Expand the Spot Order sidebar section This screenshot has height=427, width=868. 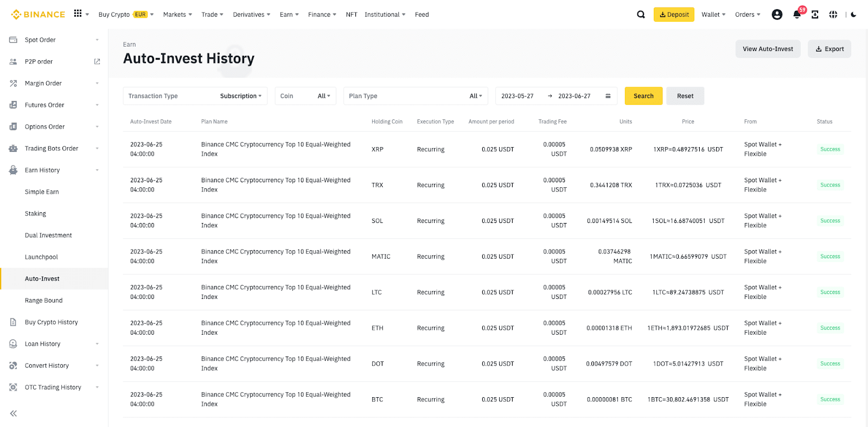97,40
